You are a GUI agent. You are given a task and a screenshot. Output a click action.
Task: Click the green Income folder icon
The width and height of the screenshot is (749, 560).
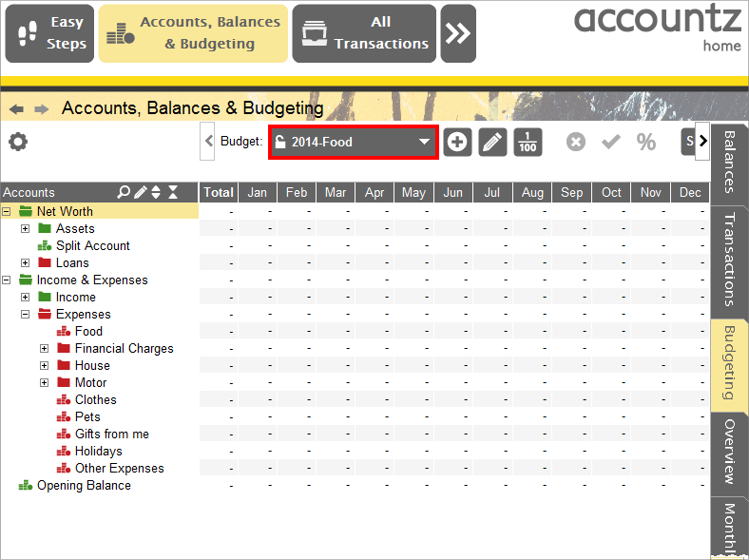click(x=45, y=297)
